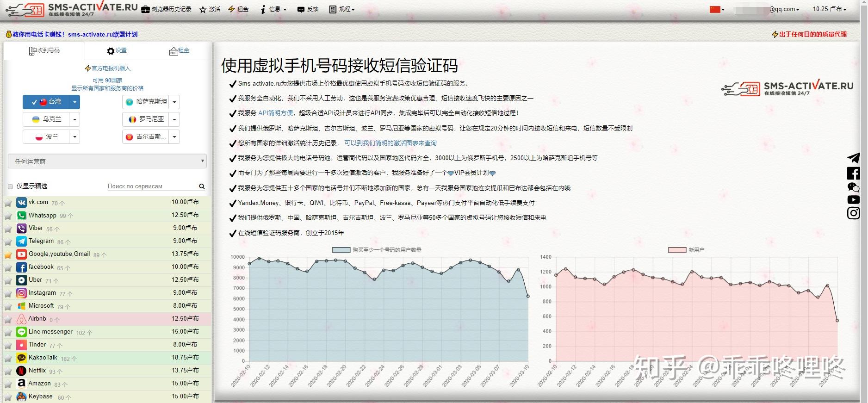Image resolution: width=868 pixels, height=403 pixels.
Task: Click the Google, youtube, Gmail icon
Action: [x=21, y=254]
